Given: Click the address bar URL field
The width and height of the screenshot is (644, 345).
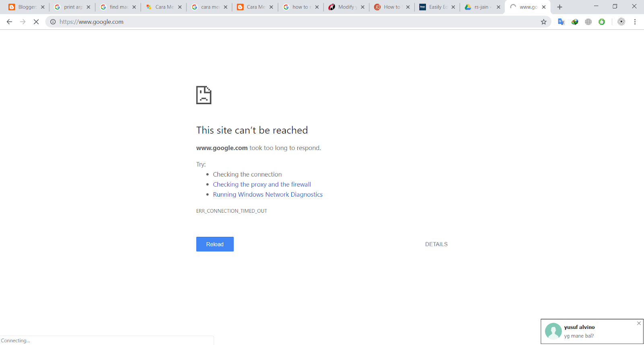Looking at the screenshot, I should tap(298, 22).
